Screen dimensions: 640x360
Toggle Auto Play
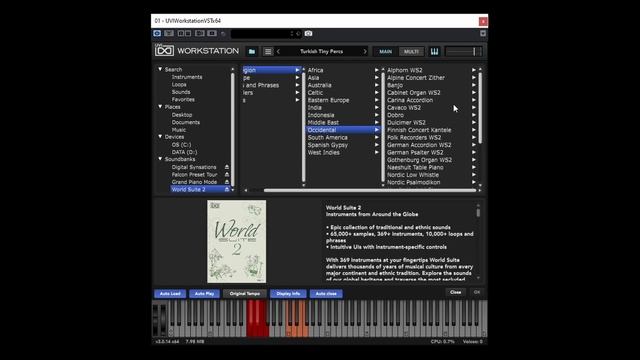(x=204, y=293)
